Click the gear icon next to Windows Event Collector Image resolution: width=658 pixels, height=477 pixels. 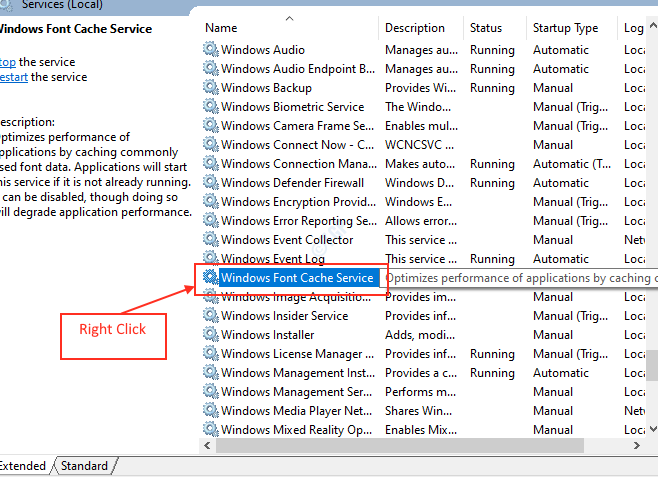[x=211, y=239]
